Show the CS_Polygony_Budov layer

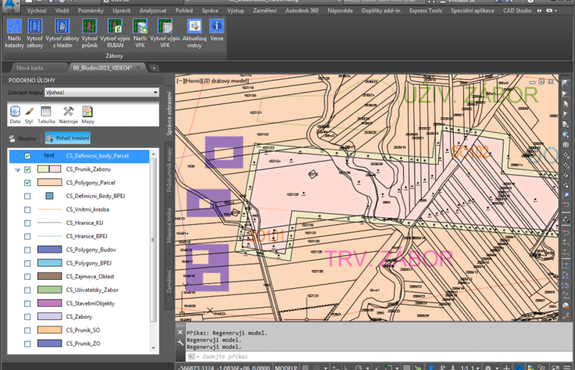coord(28,250)
